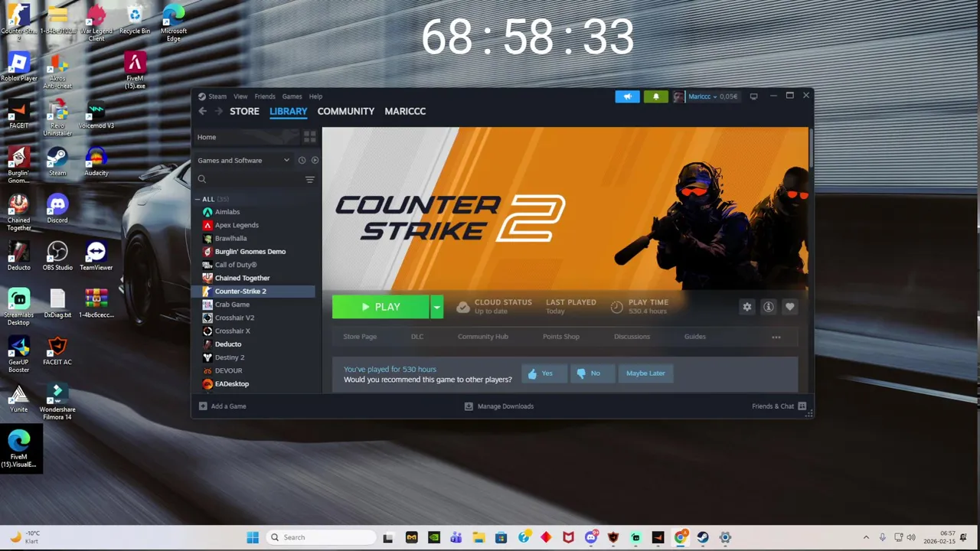Click Maybe Later button
The height and width of the screenshot is (551, 980).
click(x=645, y=373)
